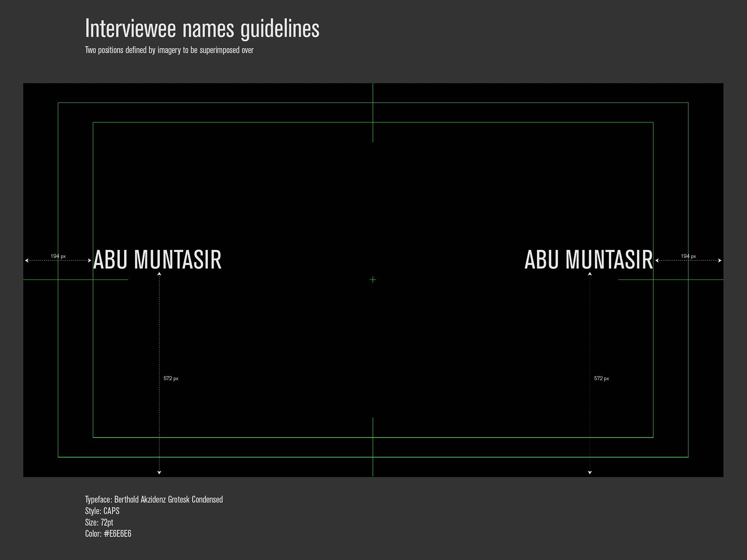Select the 'Color: #E6E6E6' line
The height and width of the screenshot is (560, 747).
click(x=108, y=534)
